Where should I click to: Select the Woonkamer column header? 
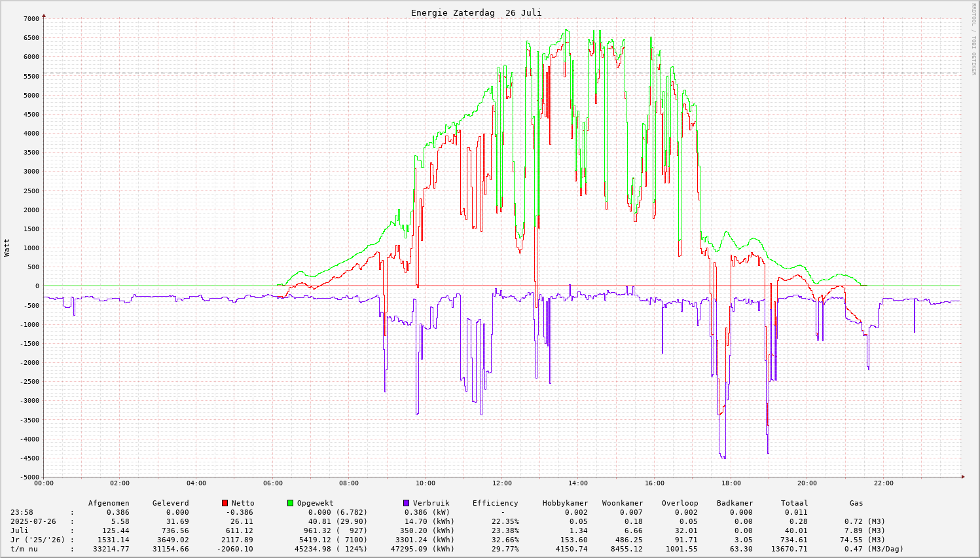point(623,503)
